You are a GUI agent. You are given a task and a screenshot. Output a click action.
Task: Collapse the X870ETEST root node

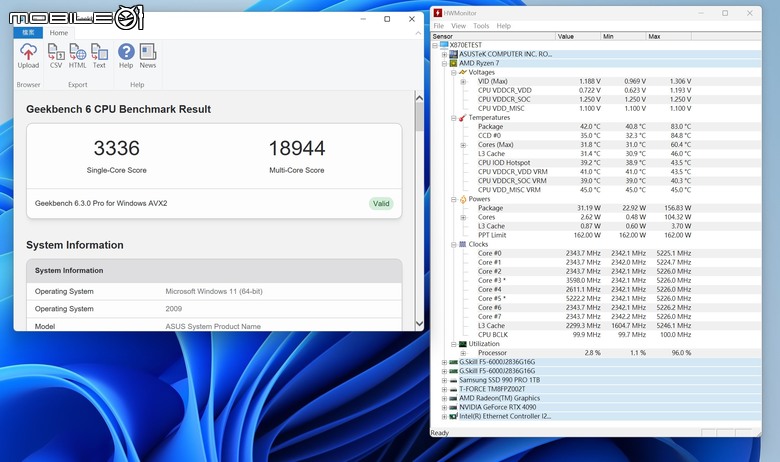point(435,45)
